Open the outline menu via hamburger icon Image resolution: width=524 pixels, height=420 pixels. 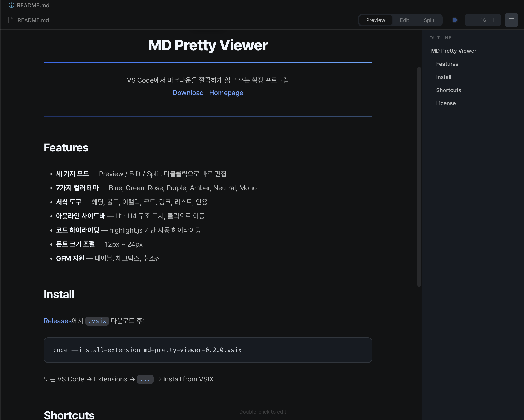point(511,20)
